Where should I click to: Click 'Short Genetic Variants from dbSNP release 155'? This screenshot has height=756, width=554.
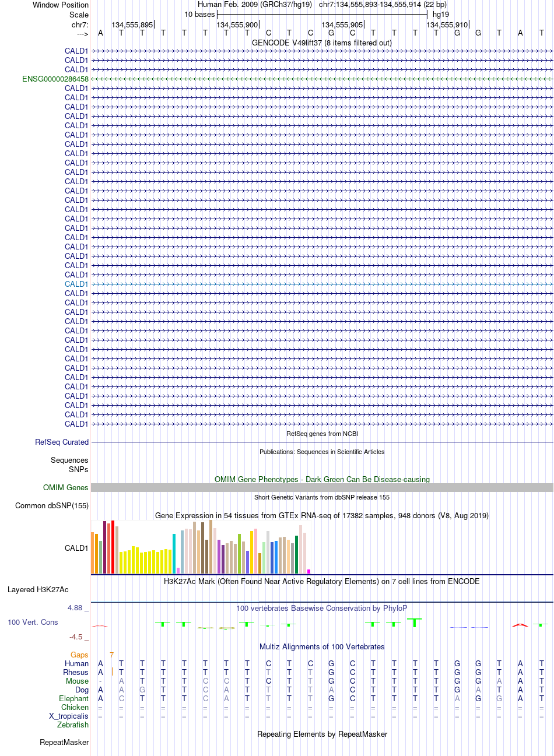click(x=322, y=497)
